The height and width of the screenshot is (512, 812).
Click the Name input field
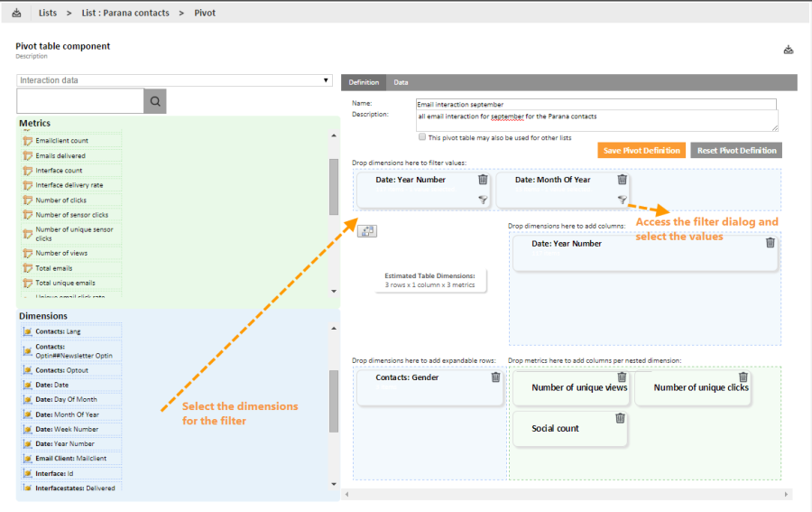pyautogui.click(x=595, y=104)
